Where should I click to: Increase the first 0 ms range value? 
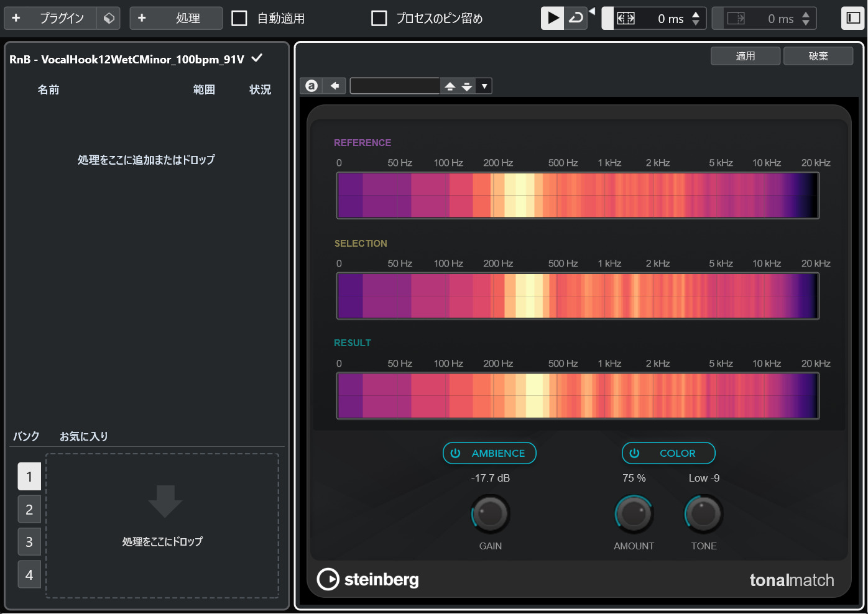[696, 14]
